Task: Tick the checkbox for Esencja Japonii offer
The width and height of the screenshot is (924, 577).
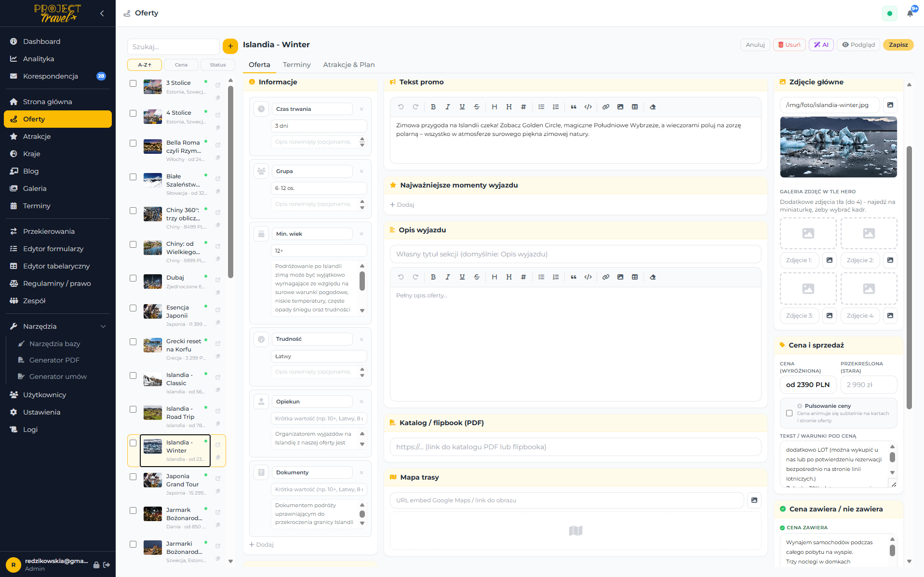Action: click(133, 308)
